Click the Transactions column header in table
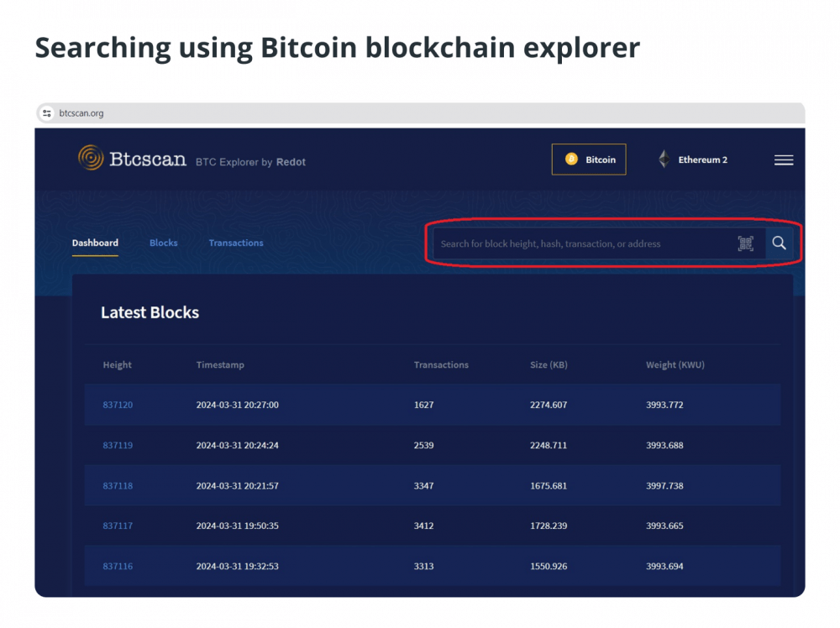This screenshot has width=840, height=628. point(441,364)
